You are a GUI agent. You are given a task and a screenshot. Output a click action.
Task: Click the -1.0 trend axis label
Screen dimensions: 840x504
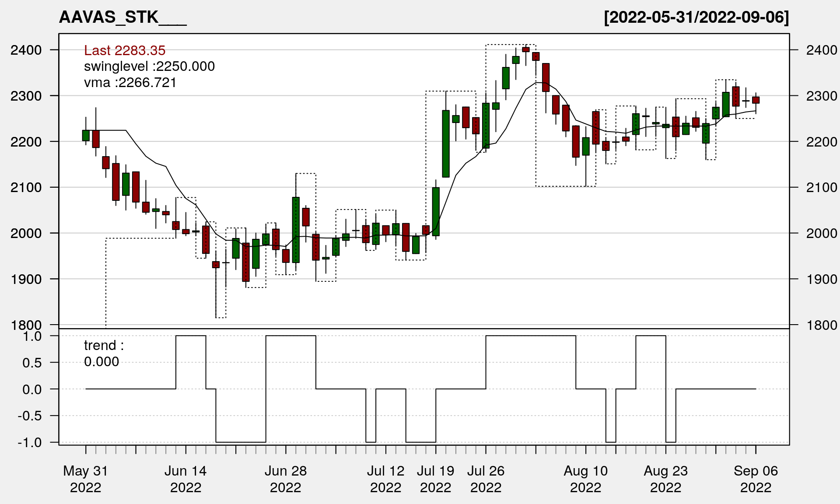tap(30, 442)
